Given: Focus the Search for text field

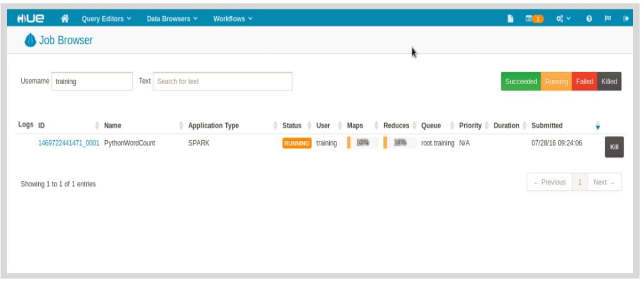Looking at the screenshot, I should tap(222, 81).
